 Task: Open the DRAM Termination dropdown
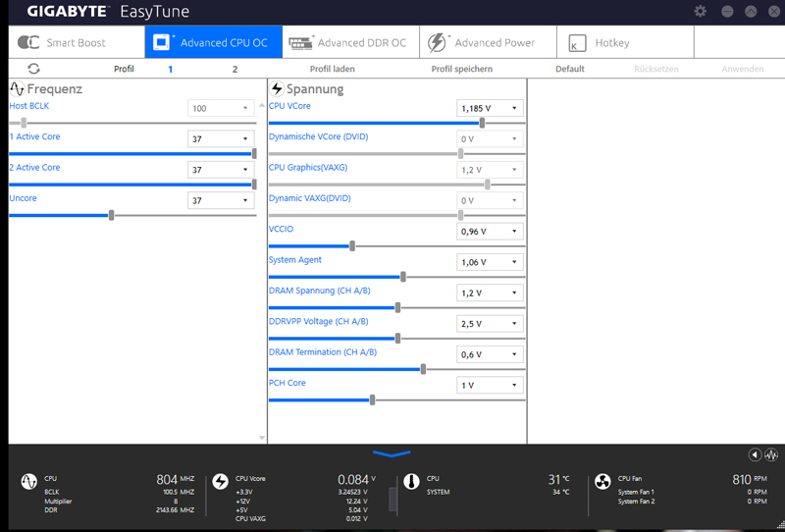coord(490,354)
